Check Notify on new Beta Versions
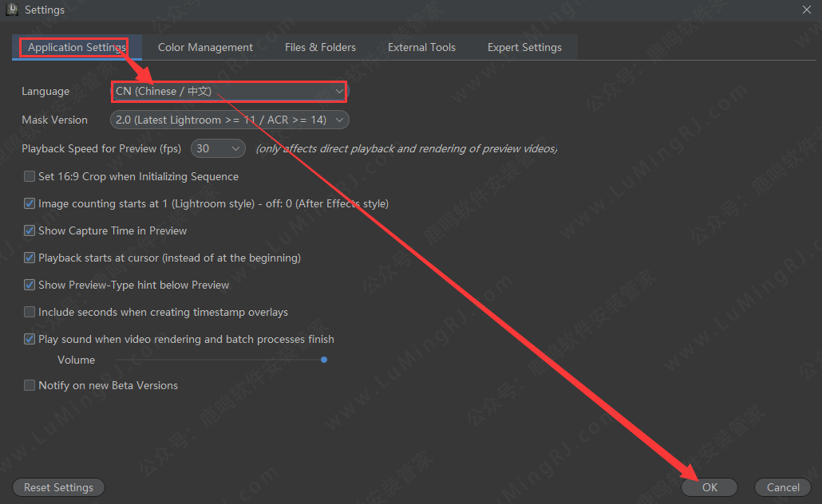822x504 pixels. [30, 386]
